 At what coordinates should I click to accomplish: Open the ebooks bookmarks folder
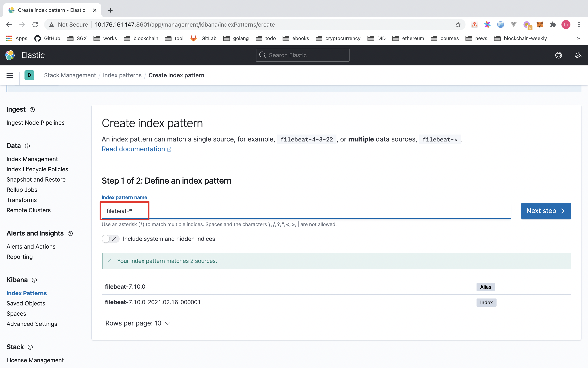[296, 38]
